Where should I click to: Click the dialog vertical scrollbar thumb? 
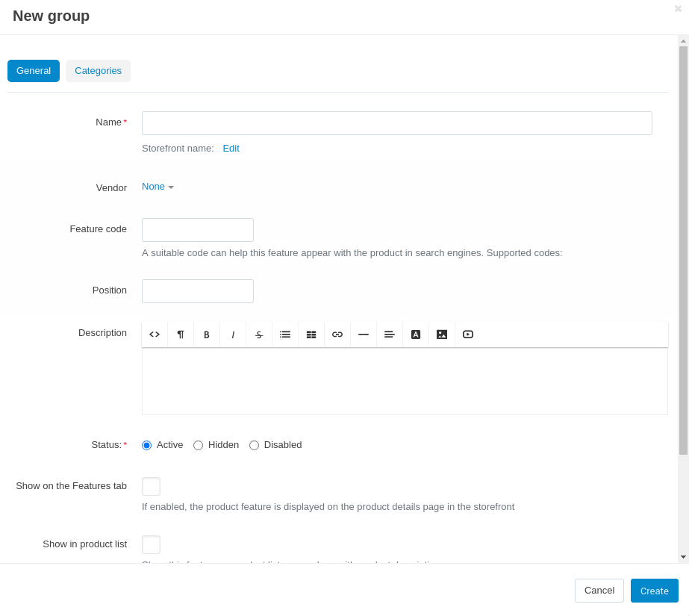pyautogui.click(x=683, y=250)
